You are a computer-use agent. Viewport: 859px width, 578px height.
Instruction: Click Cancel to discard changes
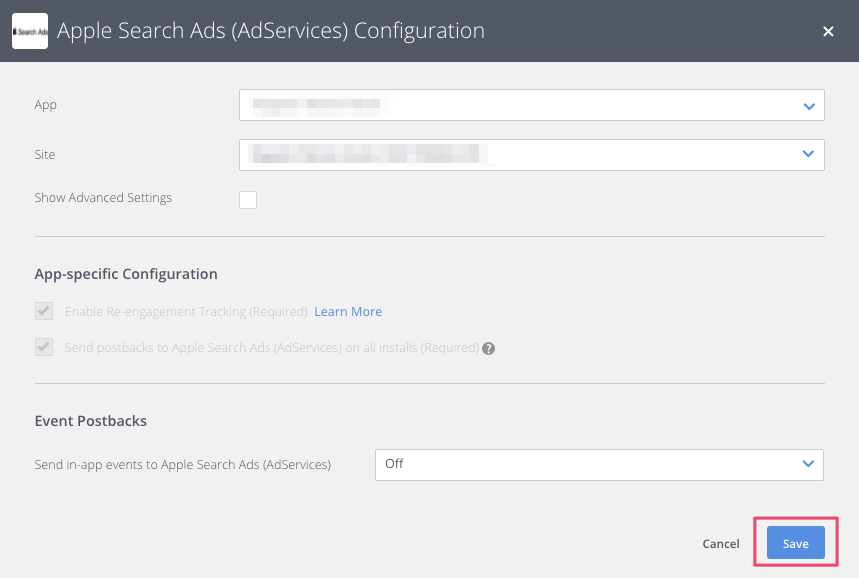pos(721,544)
